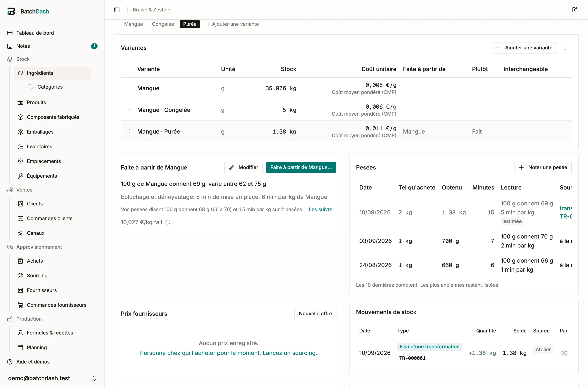
Task: Click the Nouvelle offre button
Action: point(315,313)
